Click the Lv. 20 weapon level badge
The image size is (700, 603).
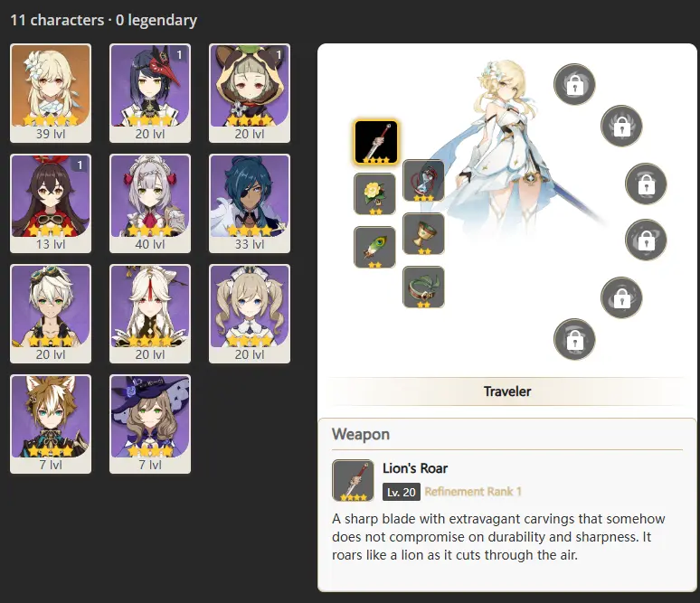(x=401, y=492)
